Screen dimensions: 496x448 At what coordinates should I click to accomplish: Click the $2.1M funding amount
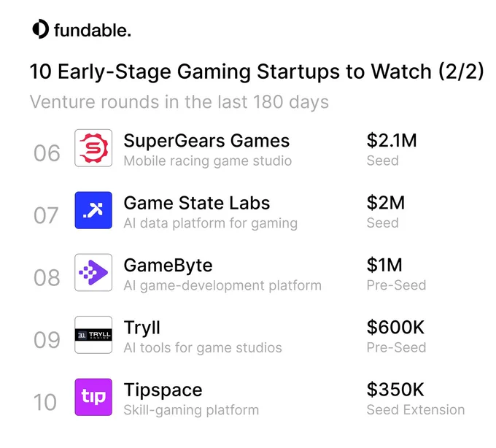coord(392,141)
